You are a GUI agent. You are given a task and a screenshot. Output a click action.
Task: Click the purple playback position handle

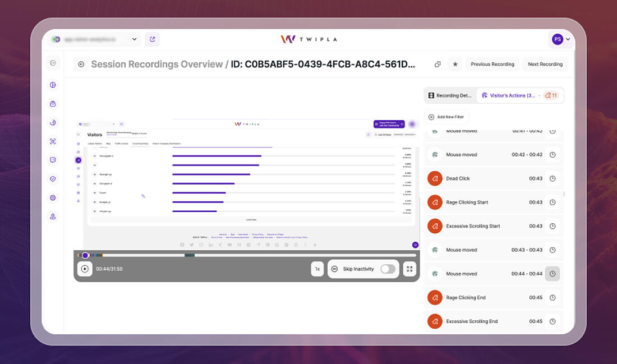[x=85, y=255]
